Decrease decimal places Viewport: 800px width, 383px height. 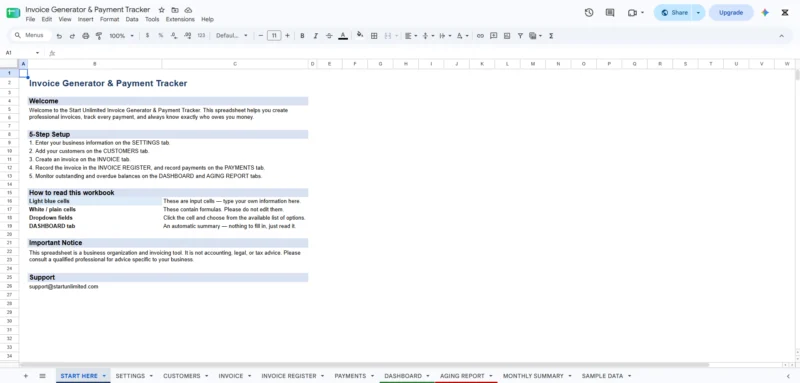click(x=174, y=36)
